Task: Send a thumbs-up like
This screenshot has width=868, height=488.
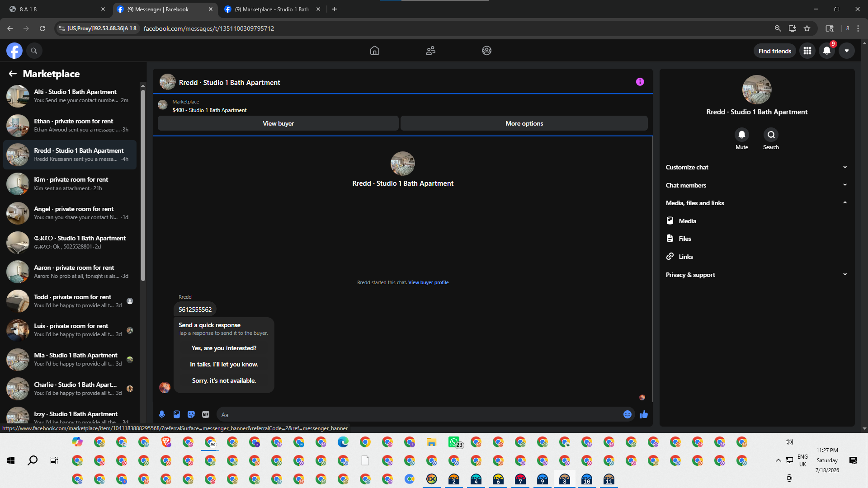Action: coord(644,414)
